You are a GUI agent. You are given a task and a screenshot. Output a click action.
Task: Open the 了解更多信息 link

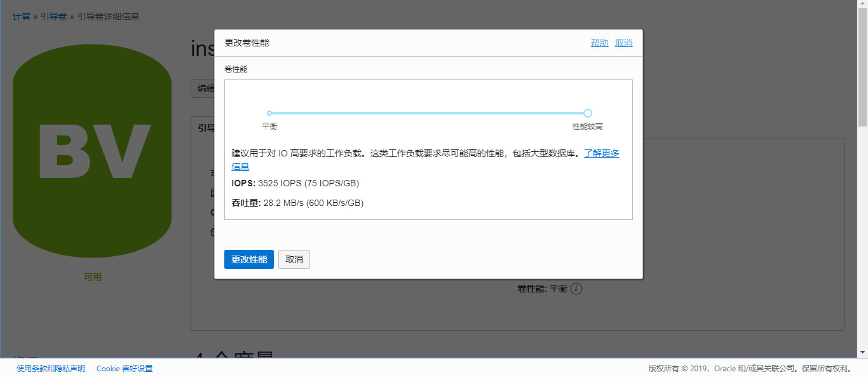tap(601, 154)
